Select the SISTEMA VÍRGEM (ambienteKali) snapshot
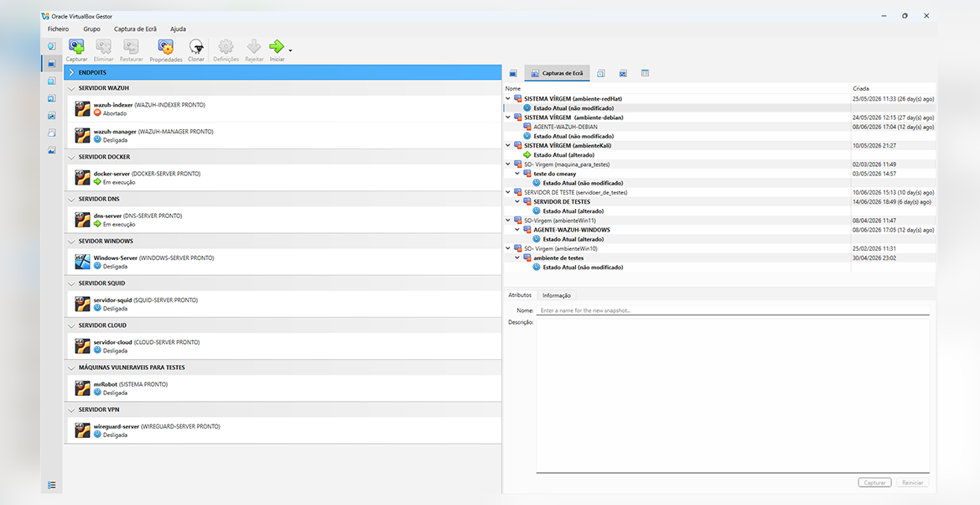This screenshot has width=980, height=505. pyautogui.click(x=568, y=145)
